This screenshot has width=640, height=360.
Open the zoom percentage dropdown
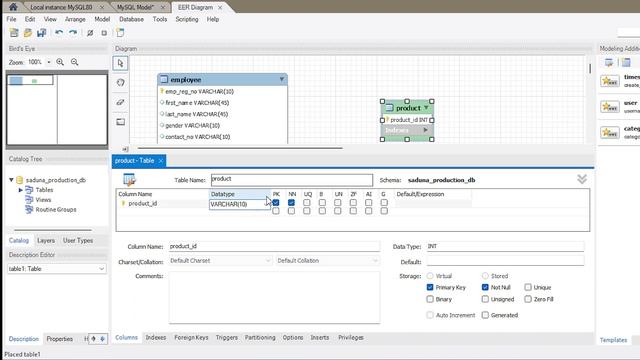[x=49, y=62]
